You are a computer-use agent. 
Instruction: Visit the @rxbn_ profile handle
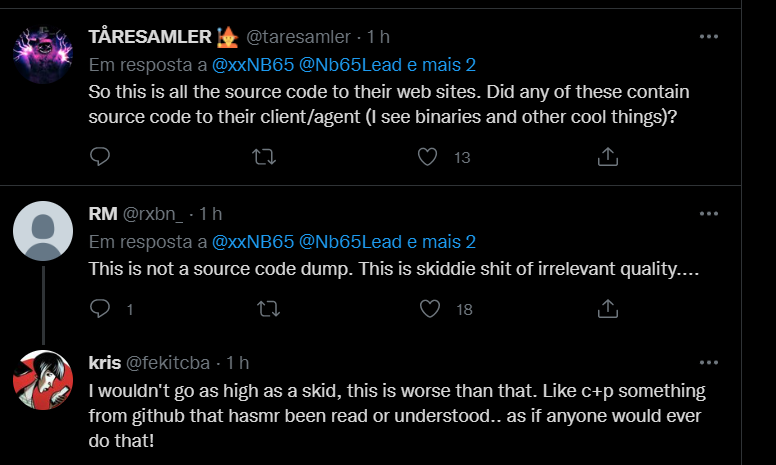click(x=154, y=213)
